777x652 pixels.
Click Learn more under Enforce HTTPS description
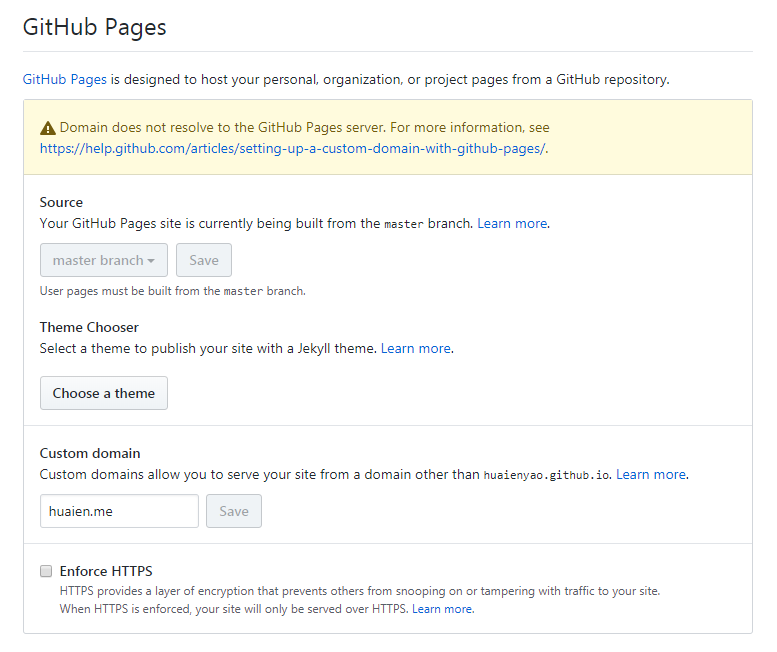coord(442,608)
